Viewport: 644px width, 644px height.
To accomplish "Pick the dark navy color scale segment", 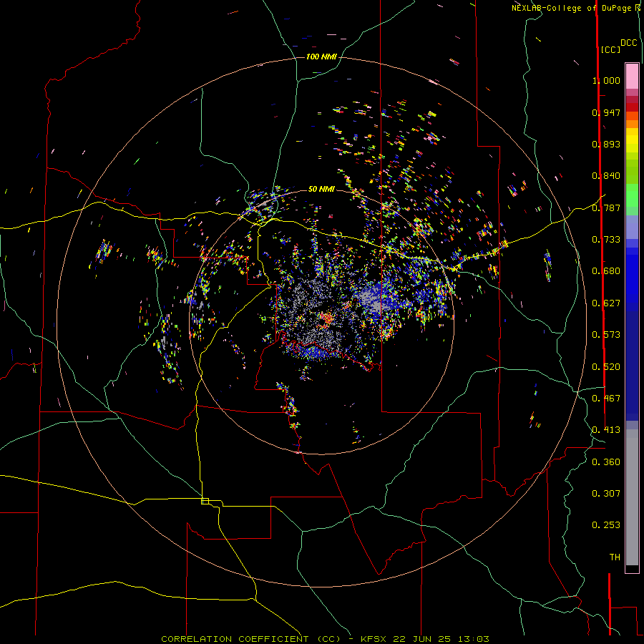I will point(632,361).
